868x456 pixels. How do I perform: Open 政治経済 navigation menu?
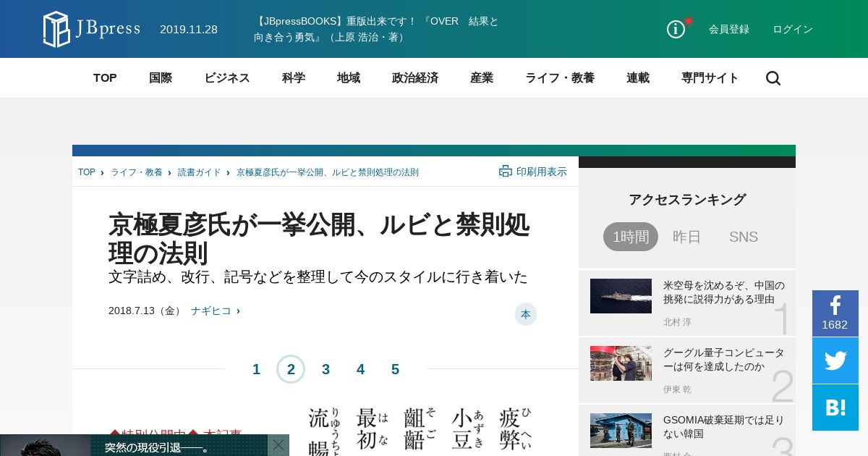(415, 78)
